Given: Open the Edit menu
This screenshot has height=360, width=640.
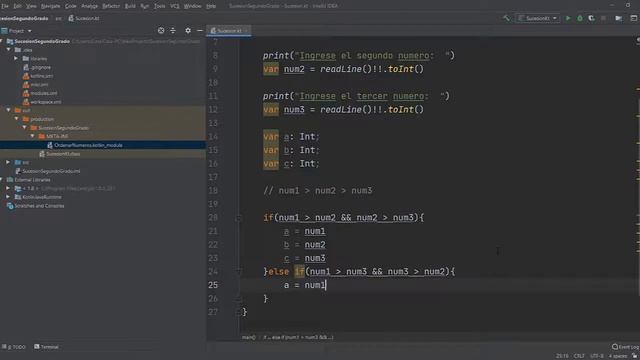Looking at the screenshot, I should click(x=18, y=6).
